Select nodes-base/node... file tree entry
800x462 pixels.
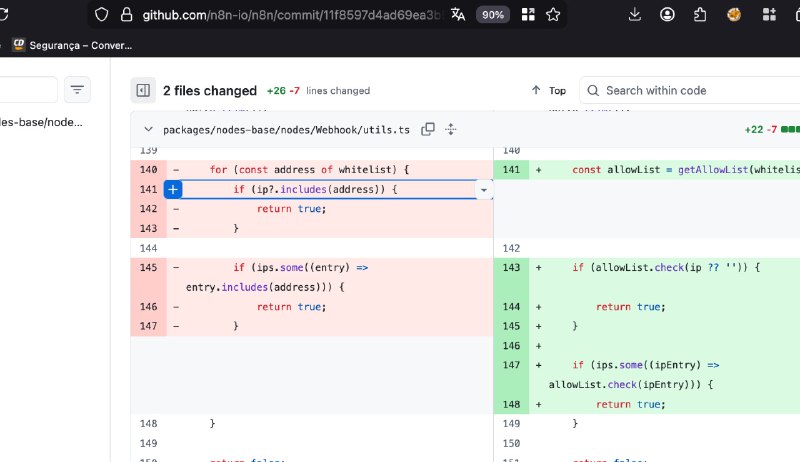(x=40, y=122)
